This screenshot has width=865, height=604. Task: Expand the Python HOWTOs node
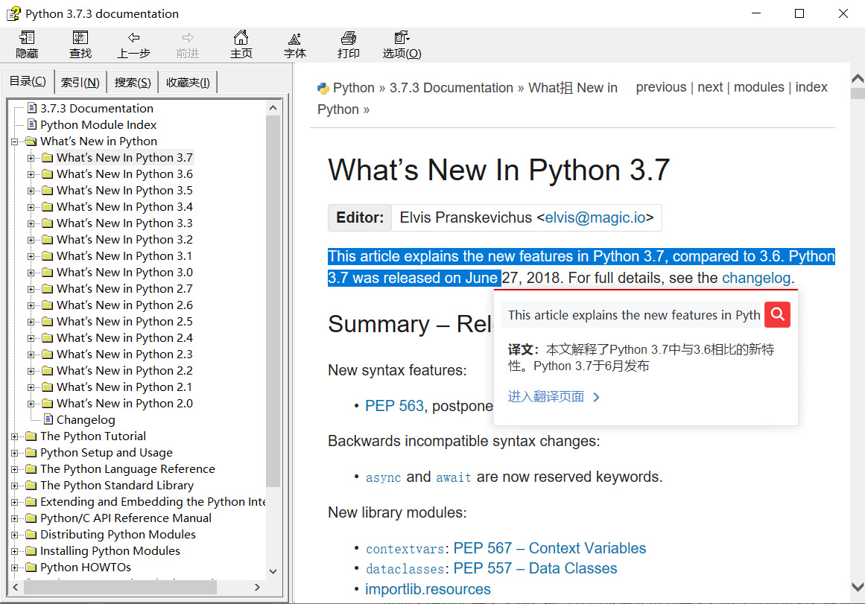pyautogui.click(x=14, y=568)
